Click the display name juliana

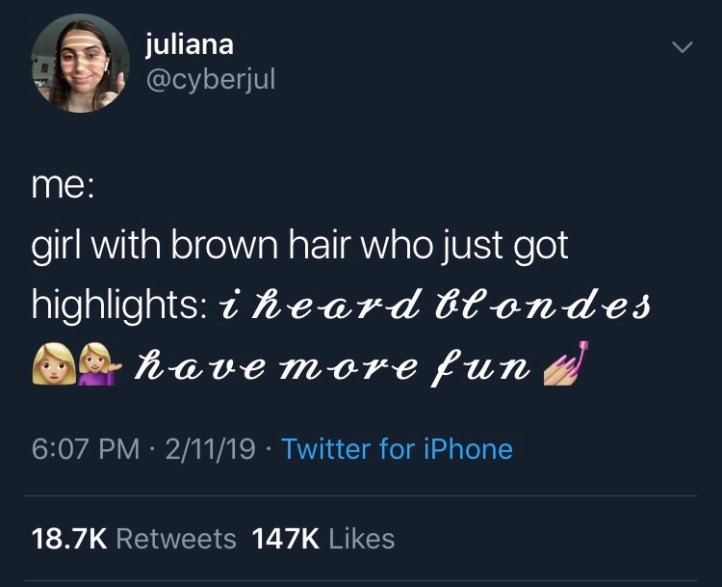pos(189,45)
